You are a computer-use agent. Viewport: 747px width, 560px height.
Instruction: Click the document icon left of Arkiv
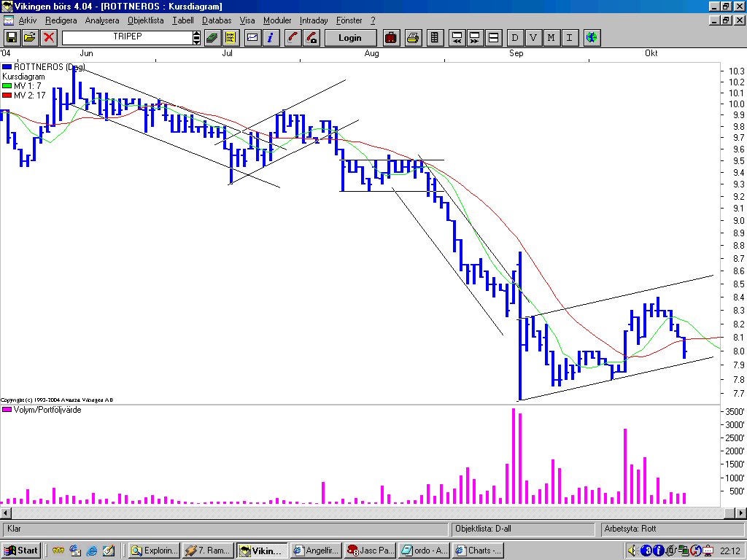click(9, 20)
